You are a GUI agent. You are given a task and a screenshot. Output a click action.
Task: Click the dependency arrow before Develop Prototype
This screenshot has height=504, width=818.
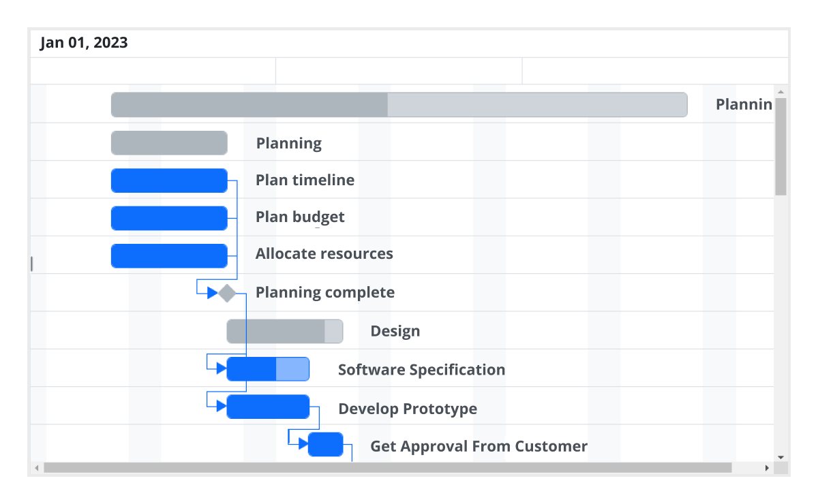pyautogui.click(x=219, y=407)
